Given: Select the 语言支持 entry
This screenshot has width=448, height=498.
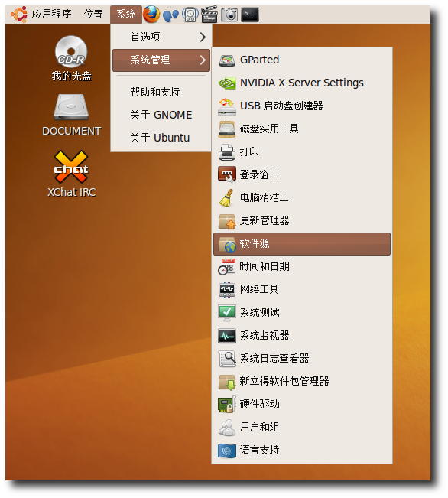Looking at the screenshot, I should coord(302,451).
